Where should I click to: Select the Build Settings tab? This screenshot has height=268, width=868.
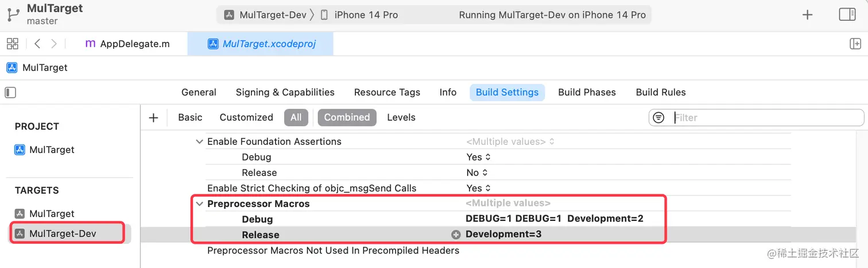pos(507,92)
